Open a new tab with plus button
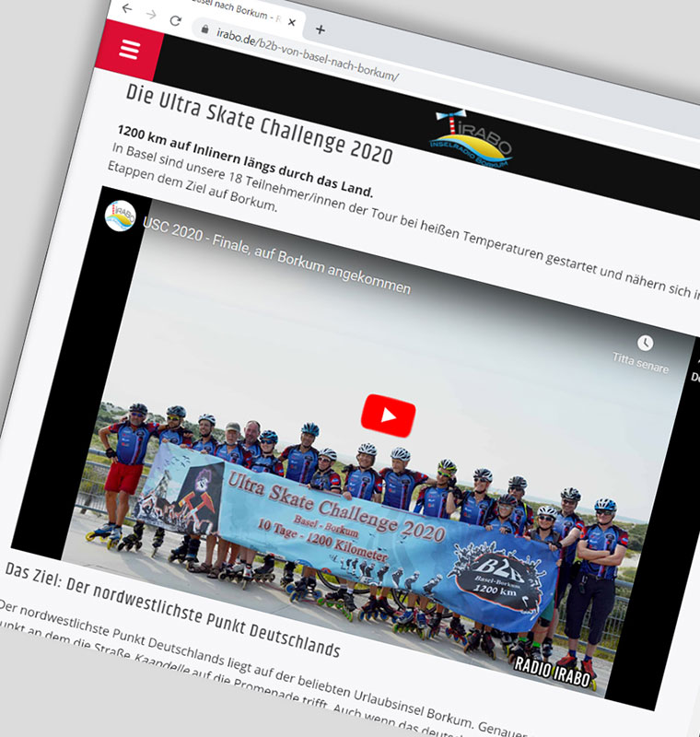The image size is (700, 737). tap(321, 30)
